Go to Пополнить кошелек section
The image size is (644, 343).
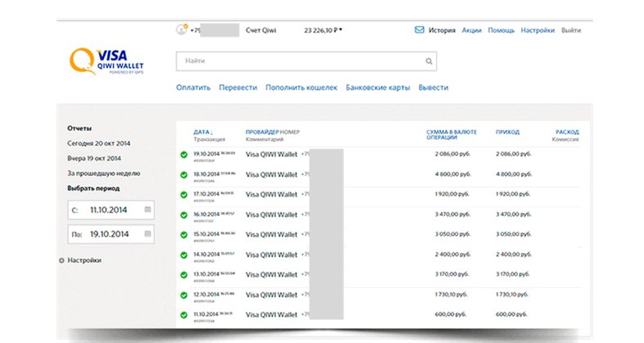302,88
